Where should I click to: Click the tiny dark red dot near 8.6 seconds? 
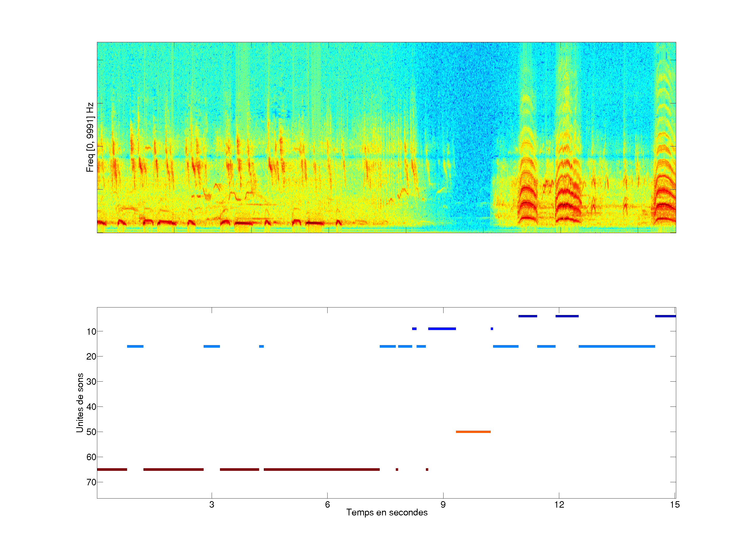point(427,470)
